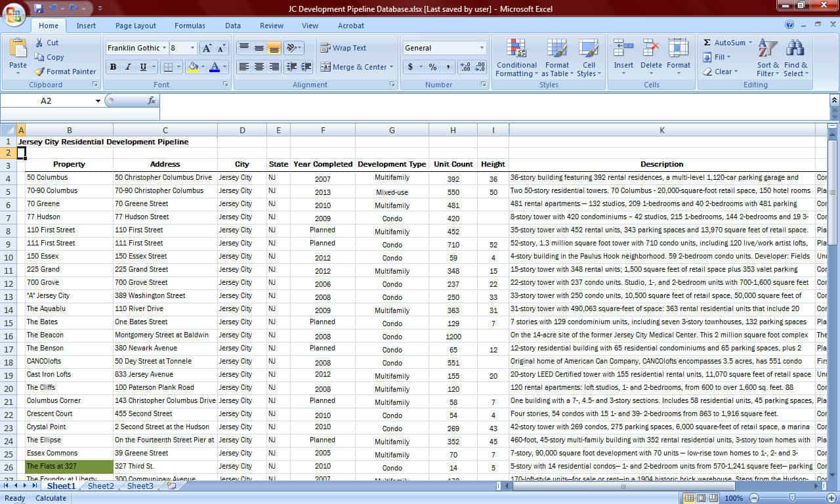The image size is (840, 504).
Task: Open Excel Help with the question mark icon
Action: 789,25
